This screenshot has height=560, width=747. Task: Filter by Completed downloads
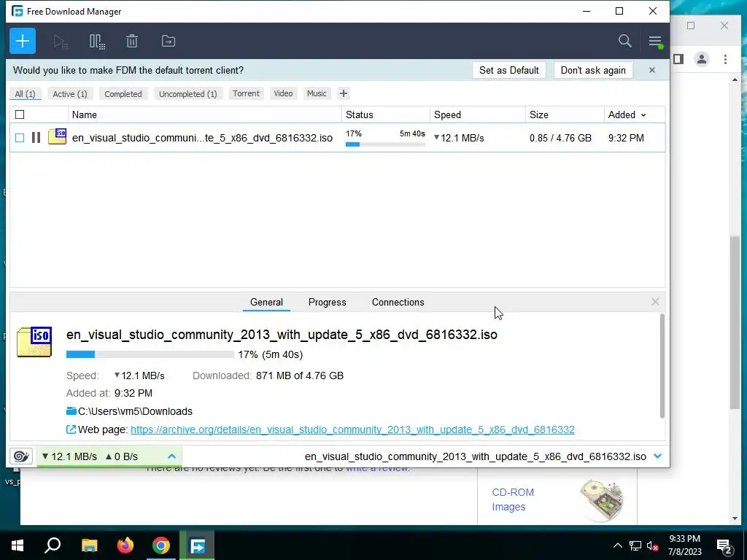123,94
